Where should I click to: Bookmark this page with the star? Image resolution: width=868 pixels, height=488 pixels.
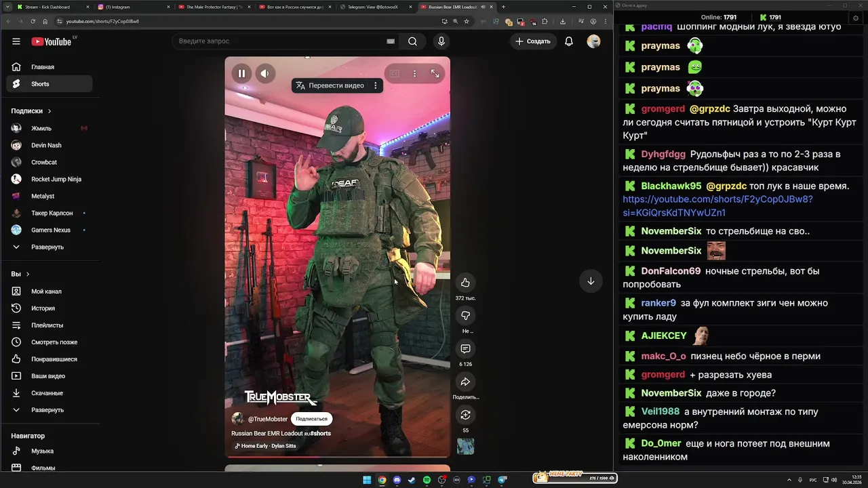(467, 21)
